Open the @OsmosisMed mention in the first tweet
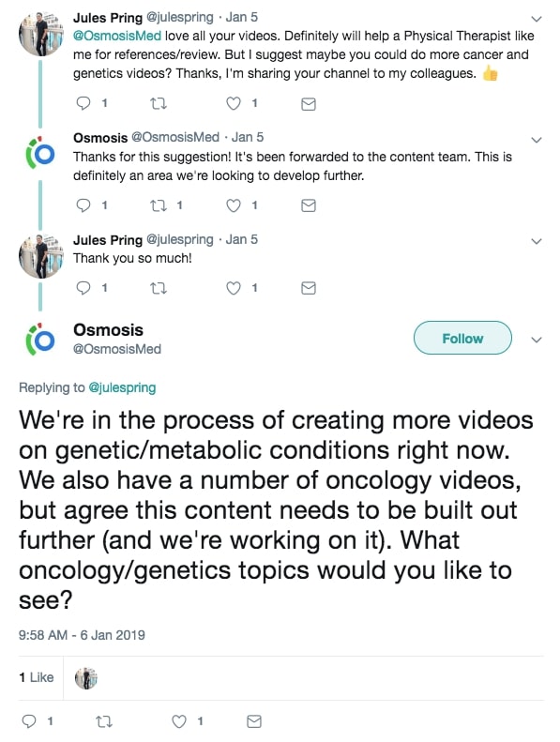The height and width of the screenshot is (742, 560). pos(117,36)
